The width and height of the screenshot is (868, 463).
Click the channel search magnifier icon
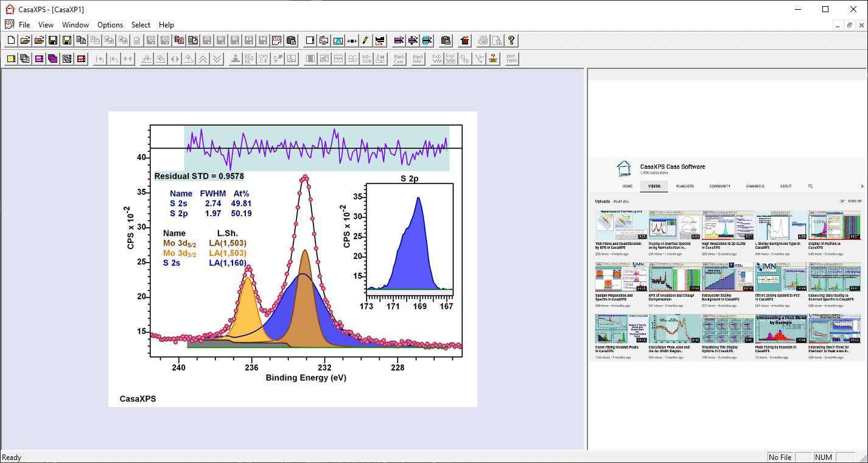810,186
